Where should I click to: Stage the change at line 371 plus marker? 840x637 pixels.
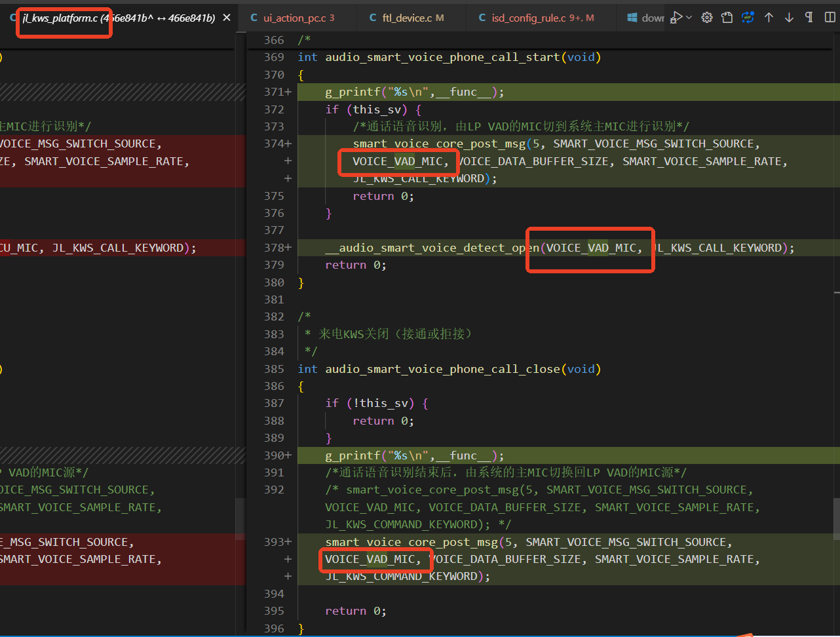pos(288,92)
